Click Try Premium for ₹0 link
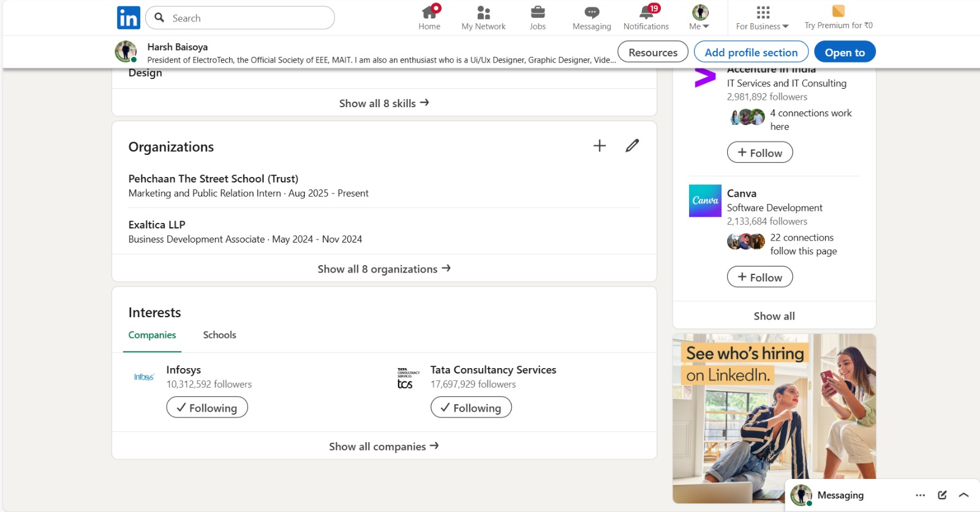Viewport: 980px width, 512px height. coord(839,18)
